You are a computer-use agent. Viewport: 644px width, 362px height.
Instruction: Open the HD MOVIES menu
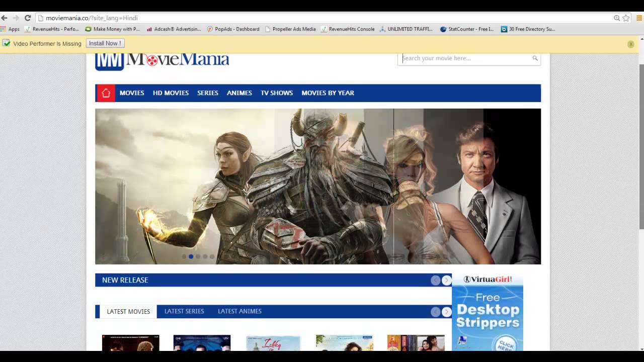coord(171,93)
